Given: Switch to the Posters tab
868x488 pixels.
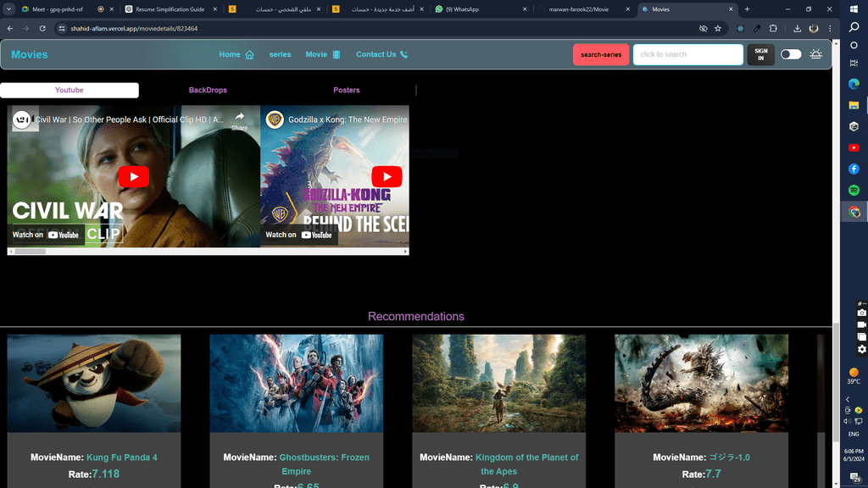Looking at the screenshot, I should click(347, 90).
